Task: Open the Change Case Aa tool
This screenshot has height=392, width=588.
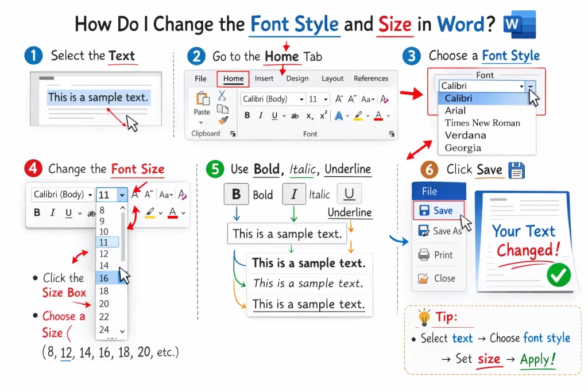Action: pos(367,99)
